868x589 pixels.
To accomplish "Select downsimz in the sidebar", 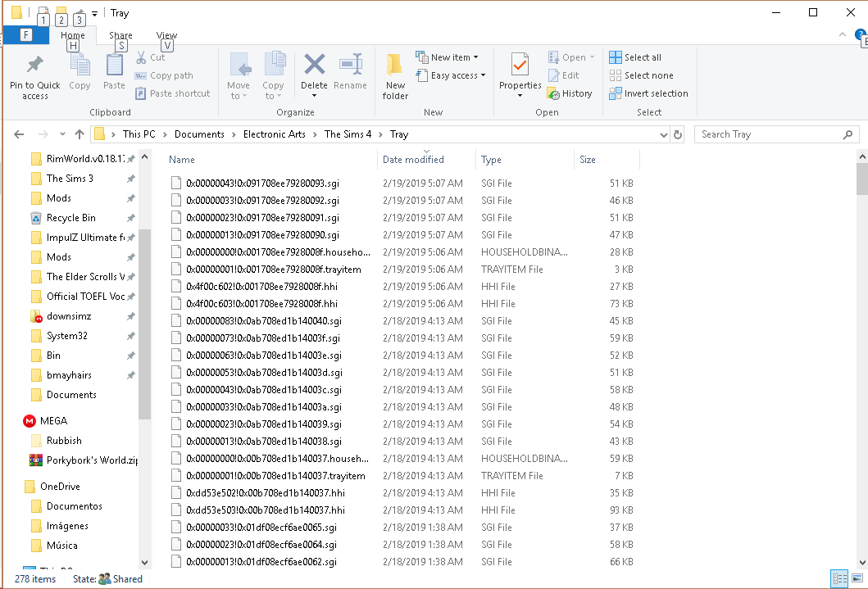I will pyautogui.click(x=69, y=316).
